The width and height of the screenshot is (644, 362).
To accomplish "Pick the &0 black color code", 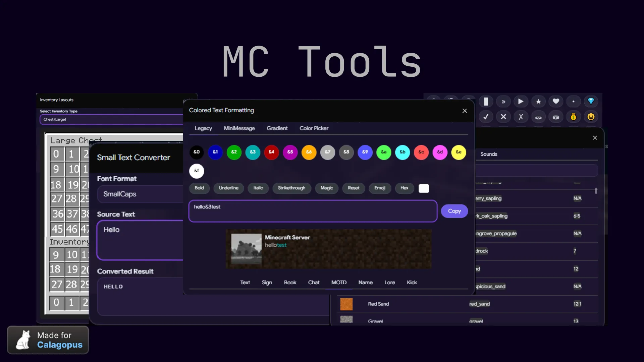I will point(197,152).
